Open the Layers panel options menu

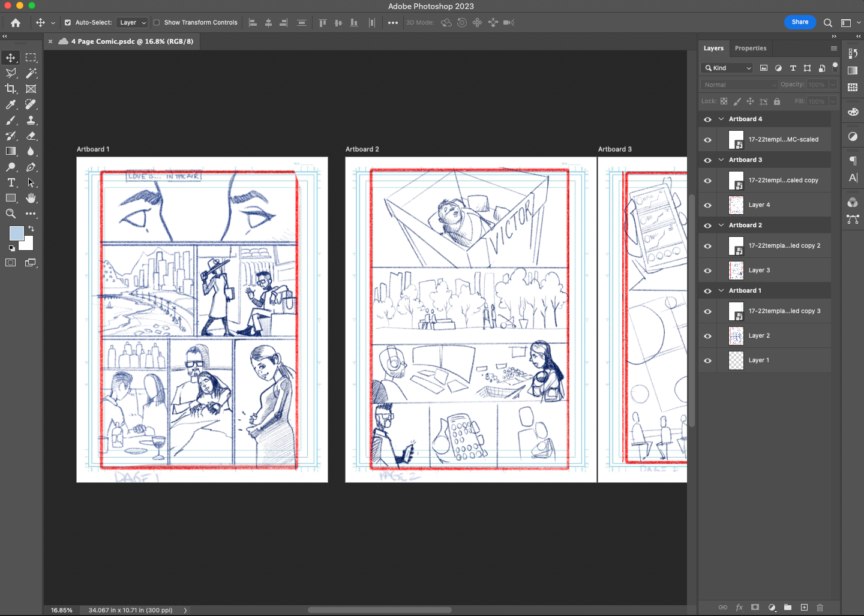coord(834,49)
